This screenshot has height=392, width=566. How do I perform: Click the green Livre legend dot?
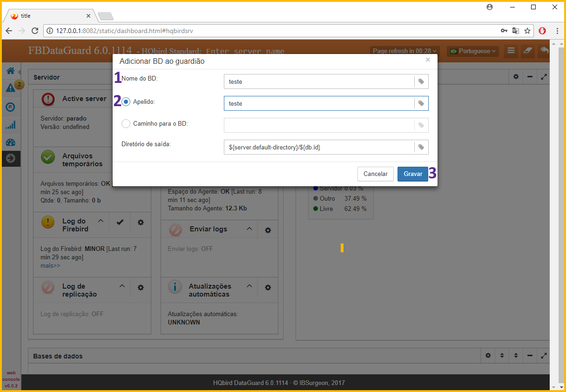(316, 209)
